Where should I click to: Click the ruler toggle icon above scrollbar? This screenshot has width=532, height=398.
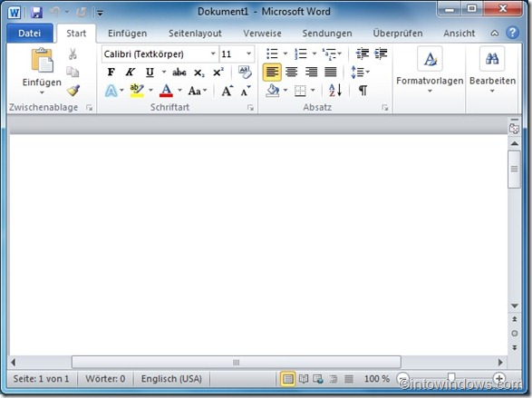pyautogui.click(x=515, y=128)
